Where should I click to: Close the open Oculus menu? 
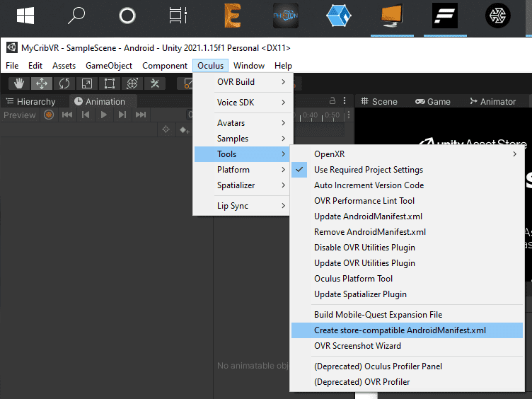(210, 66)
